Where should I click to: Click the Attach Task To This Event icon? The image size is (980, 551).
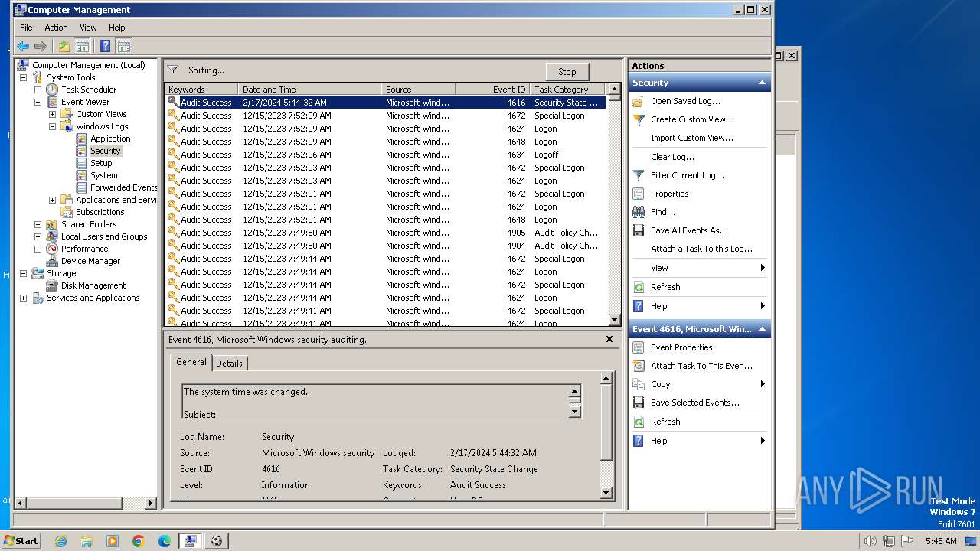pos(639,366)
